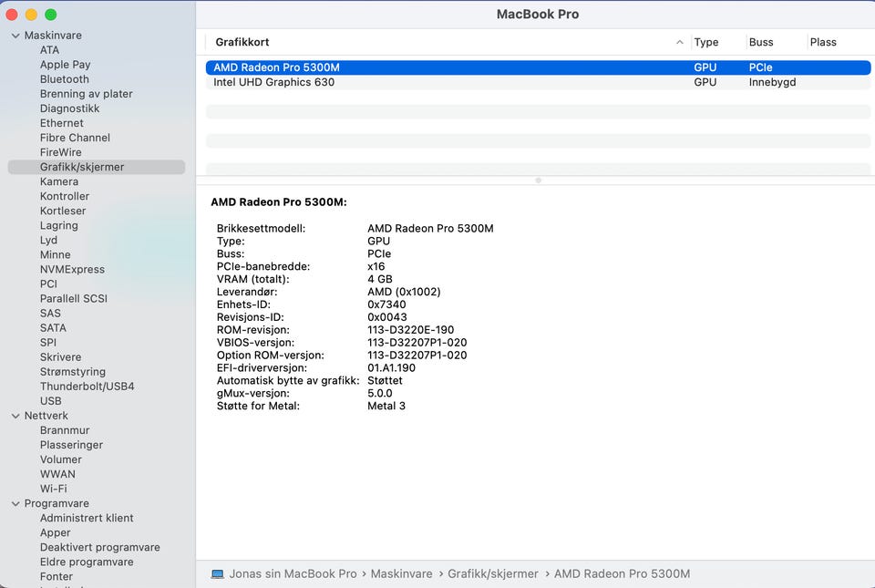This screenshot has width=875, height=588.
Task: Select NVMExpress in the sidebar
Action: pyautogui.click(x=72, y=270)
